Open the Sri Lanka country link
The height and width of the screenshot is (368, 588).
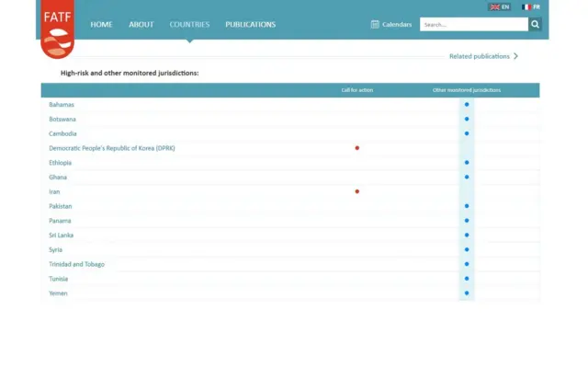click(62, 236)
